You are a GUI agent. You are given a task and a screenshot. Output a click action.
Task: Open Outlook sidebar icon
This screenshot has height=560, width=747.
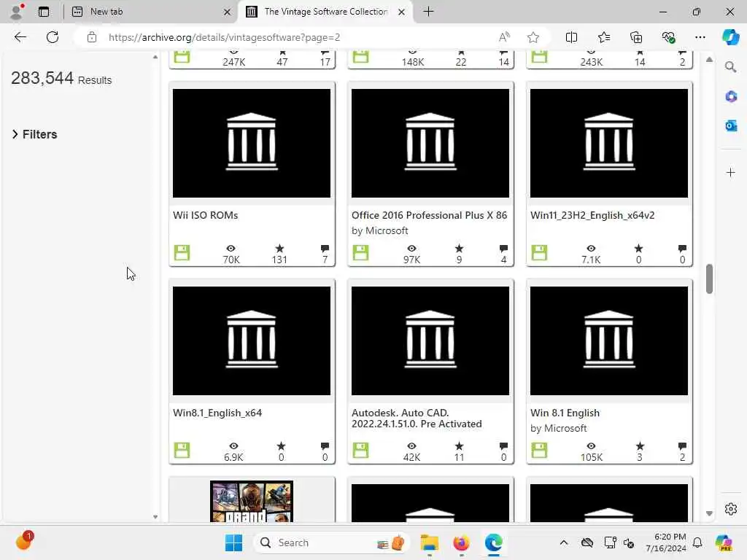(x=731, y=125)
